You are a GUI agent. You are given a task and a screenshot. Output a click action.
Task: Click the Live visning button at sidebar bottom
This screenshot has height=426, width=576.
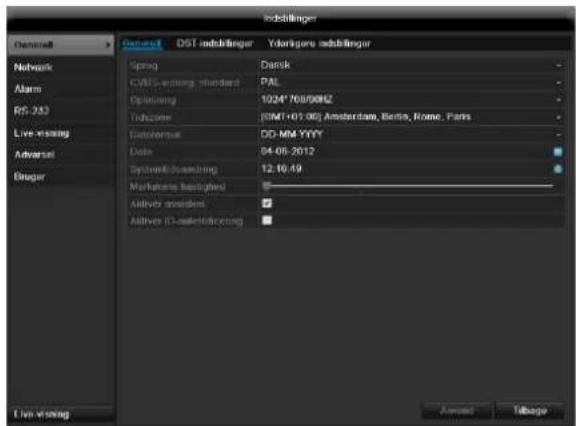(61, 414)
